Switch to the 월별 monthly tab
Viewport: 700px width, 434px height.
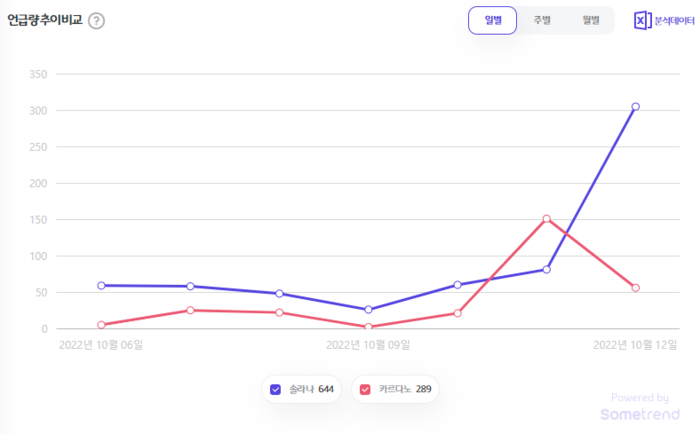click(x=590, y=20)
